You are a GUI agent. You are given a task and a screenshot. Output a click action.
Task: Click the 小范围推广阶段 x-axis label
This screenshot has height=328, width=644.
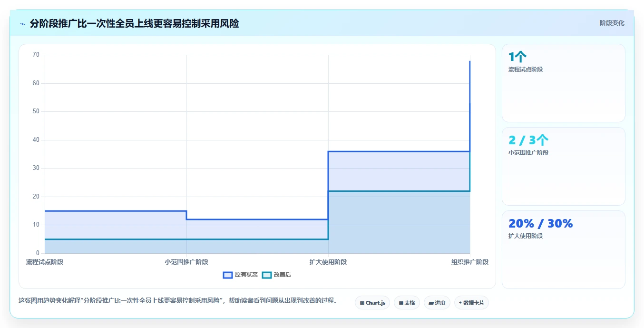tap(186, 262)
